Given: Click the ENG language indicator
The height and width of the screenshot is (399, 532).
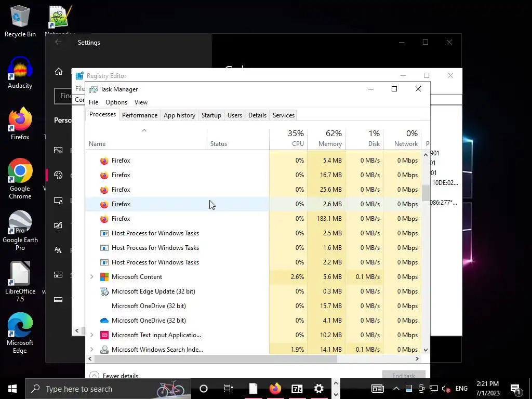Looking at the screenshot, I should click(x=461, y=389).
